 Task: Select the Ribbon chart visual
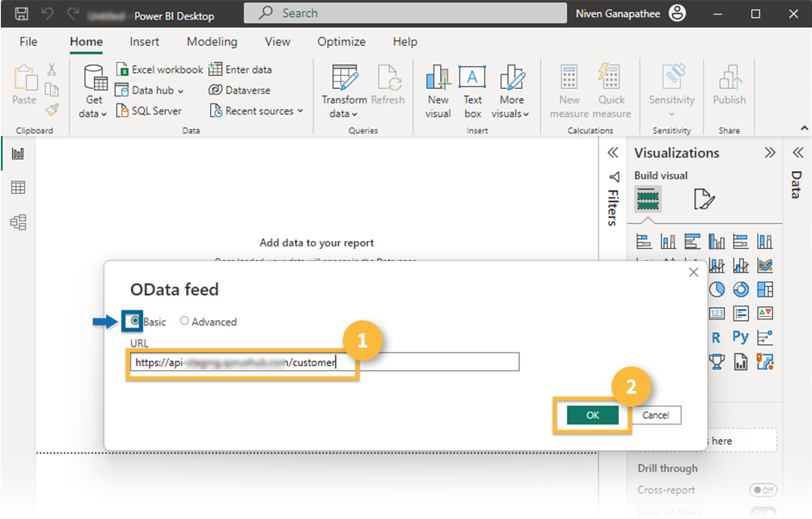tap(765, 265)
